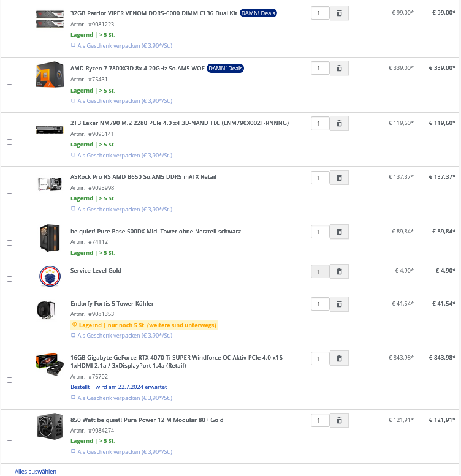
Task: Delete the 850 Watt Pure Power 12 M
Action: [x=339, y=420]
